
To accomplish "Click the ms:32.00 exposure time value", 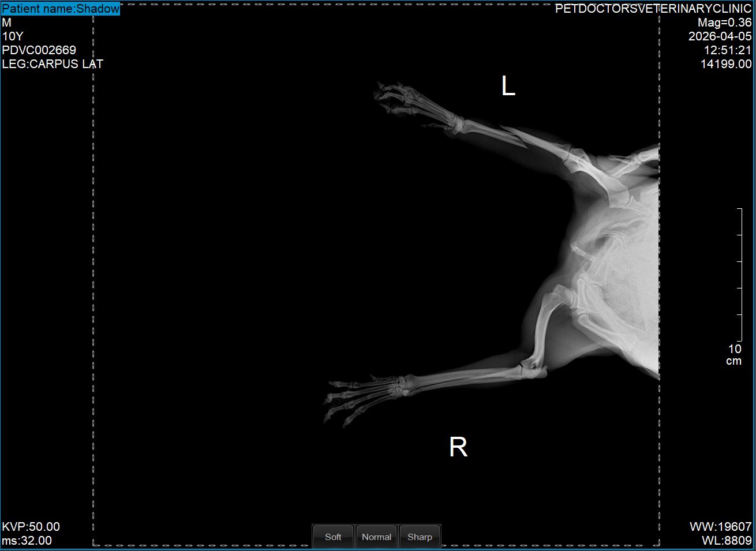I will (27, 541).
